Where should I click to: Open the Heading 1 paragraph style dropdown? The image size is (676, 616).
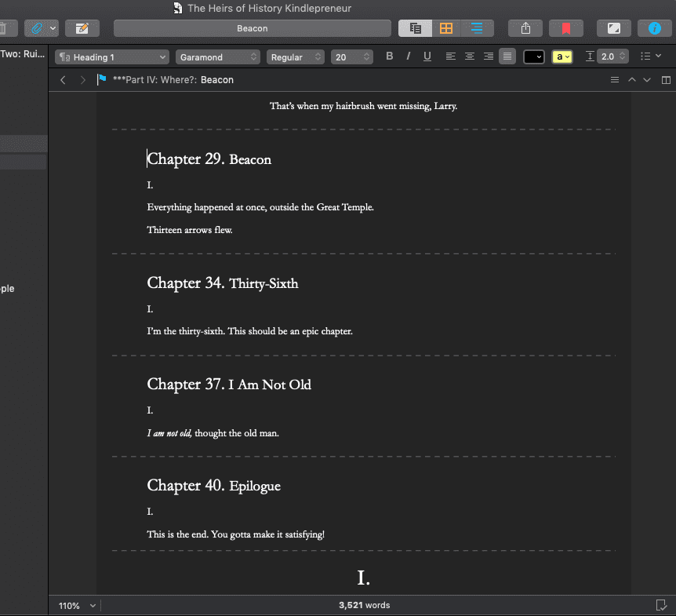click(111, 57)
